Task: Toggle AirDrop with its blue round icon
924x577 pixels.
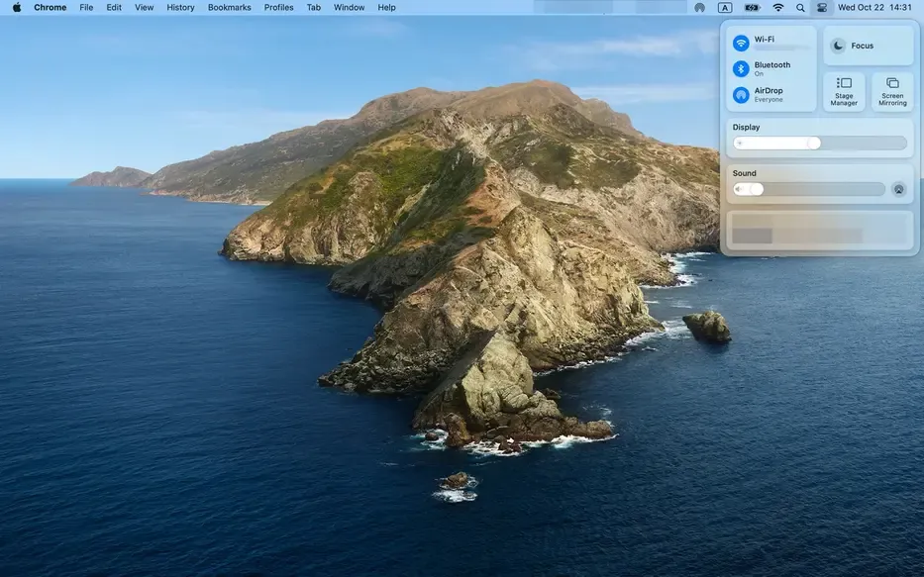Action: 741,95
